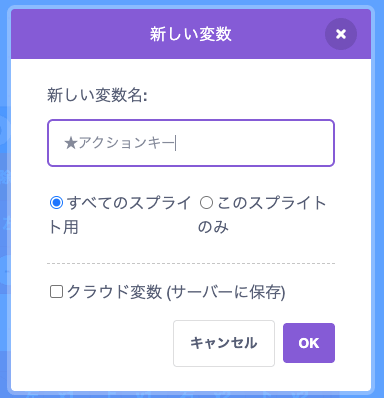Click the このスプライト label text

pos(272,203)
